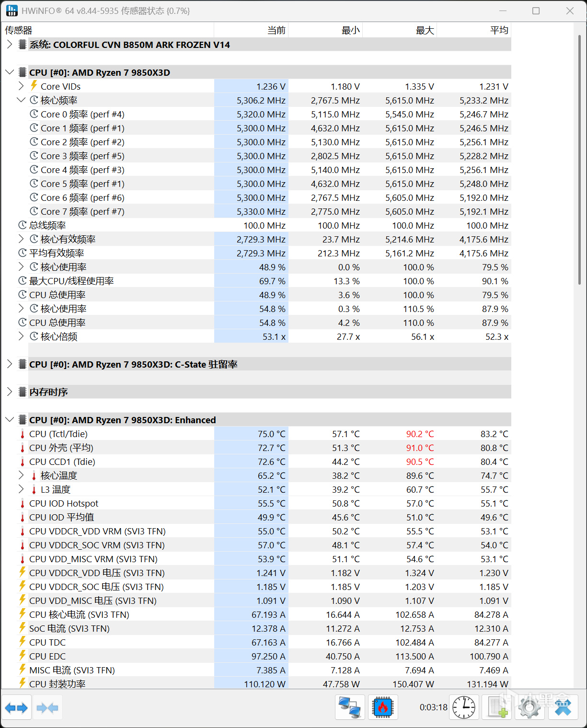Click the 最小 column header

325,30
